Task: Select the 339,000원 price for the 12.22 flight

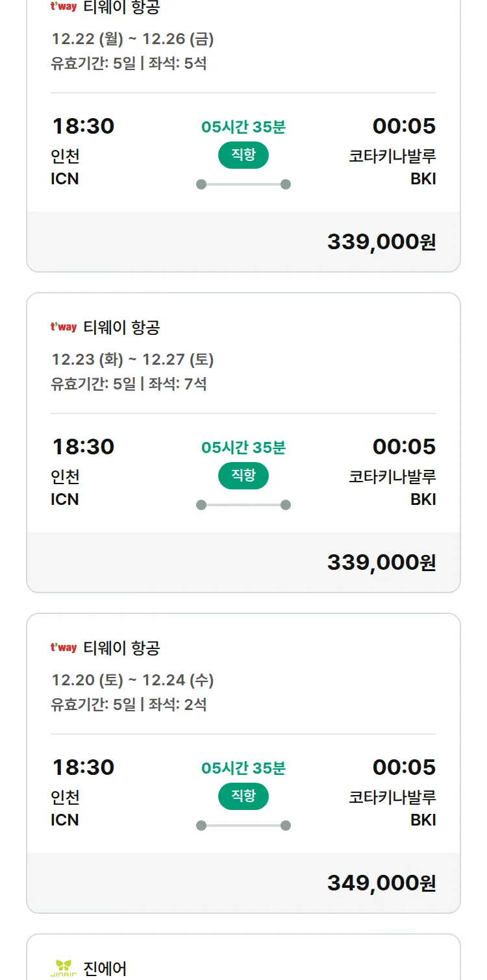Action: pos(381,241)
